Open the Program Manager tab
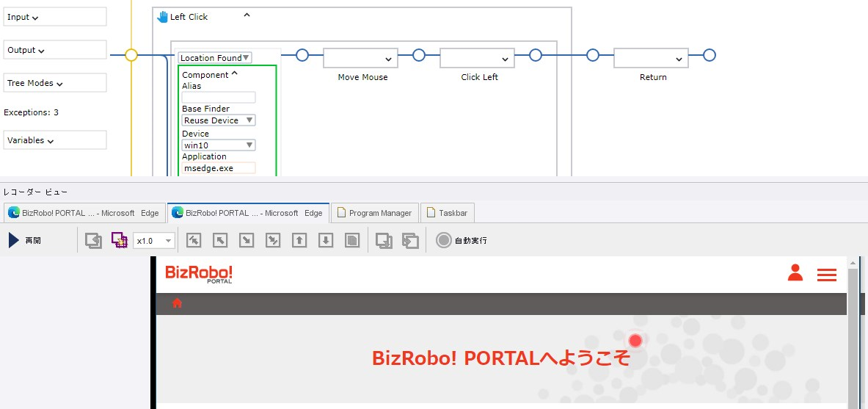868x409 pixels. (x=375, y=213)
